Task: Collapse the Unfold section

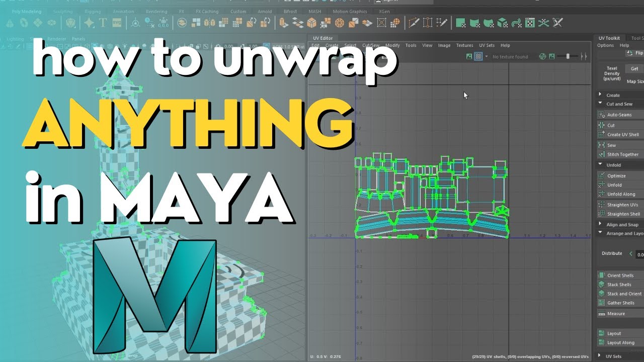Action: click(x=600, y=164)
